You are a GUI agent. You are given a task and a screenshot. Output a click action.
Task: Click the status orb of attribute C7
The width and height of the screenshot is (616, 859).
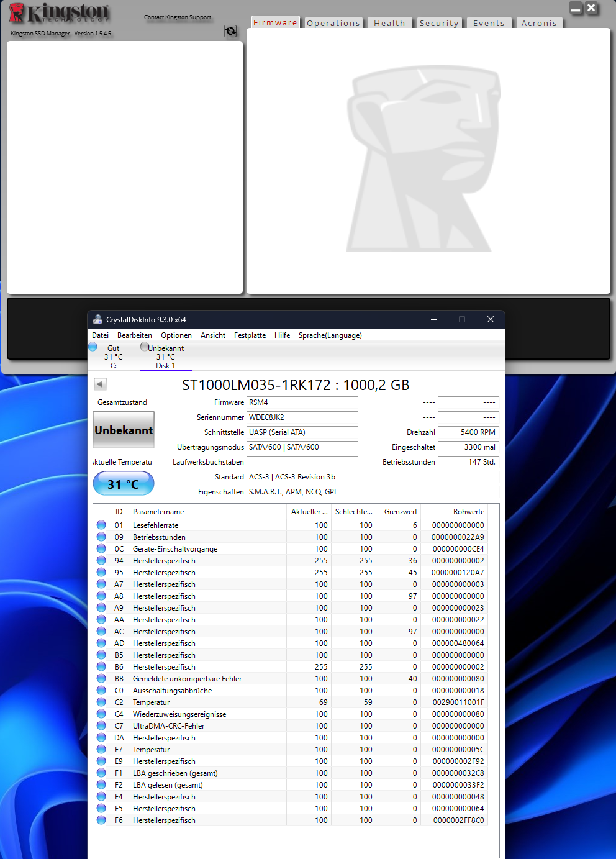101,725
